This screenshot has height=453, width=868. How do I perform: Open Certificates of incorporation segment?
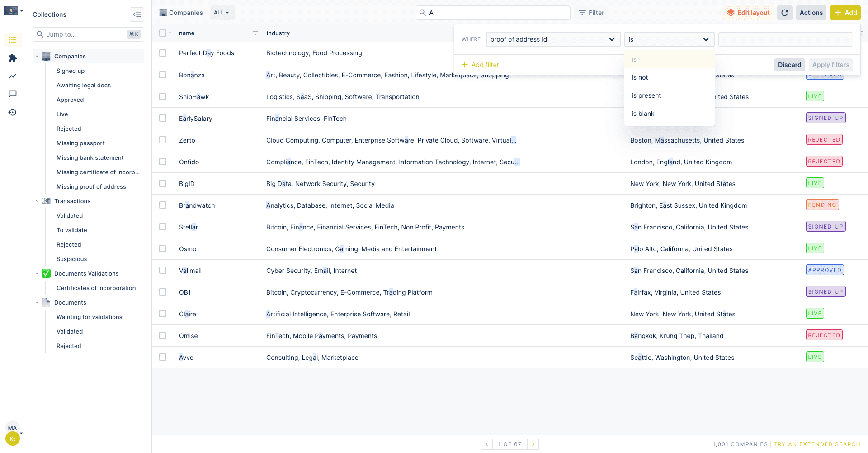click(96, 288)
